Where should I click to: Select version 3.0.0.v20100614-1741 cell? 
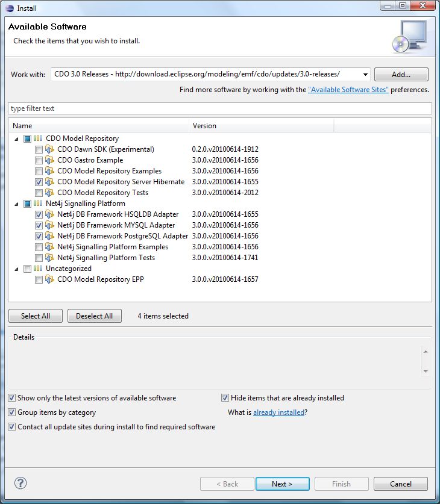(225, 258)
